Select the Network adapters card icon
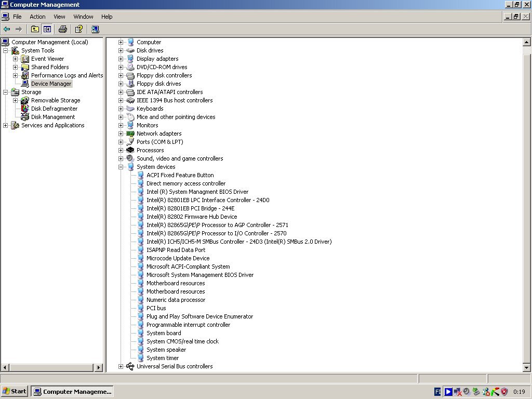The image size is (532, 399). (x=130, y=134)
